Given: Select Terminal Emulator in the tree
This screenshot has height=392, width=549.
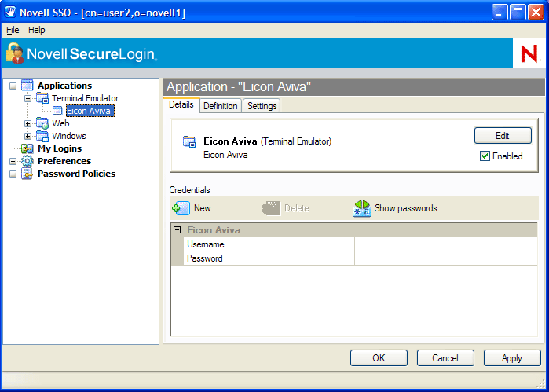Looking at the screenshot, I should point(85,98).
